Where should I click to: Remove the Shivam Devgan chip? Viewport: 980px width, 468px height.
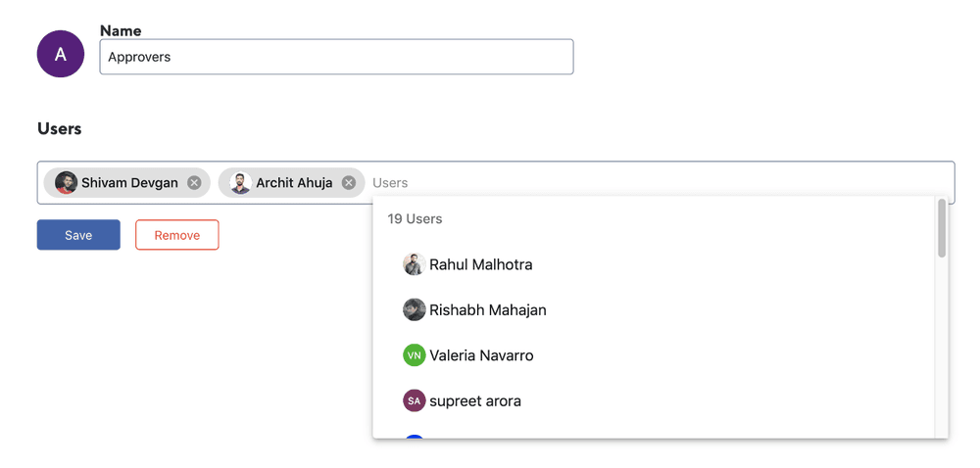tap(194, 183)
